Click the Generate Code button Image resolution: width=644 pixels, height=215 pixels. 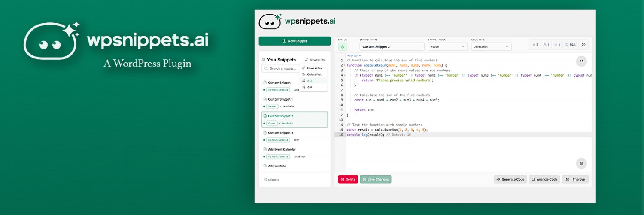point(510,179)
